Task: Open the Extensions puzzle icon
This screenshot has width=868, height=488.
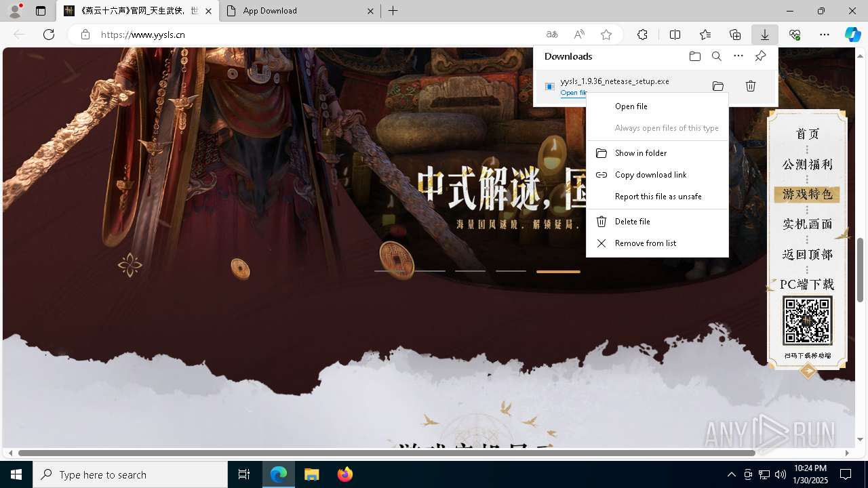Action: pyautogui.click(x=642, y=35)
